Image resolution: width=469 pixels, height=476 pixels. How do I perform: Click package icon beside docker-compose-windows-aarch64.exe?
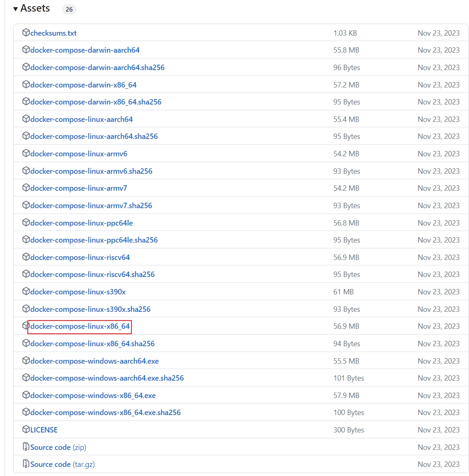pyautogui.click(x=26, y=360)
